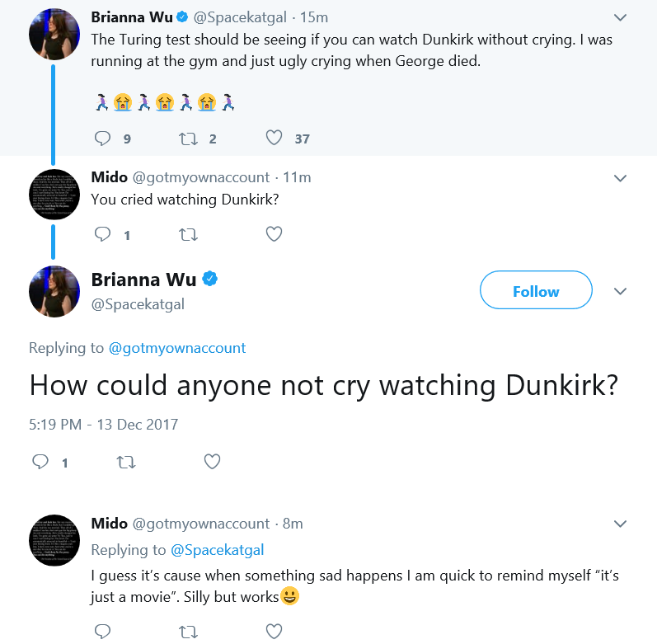Reply to Brianna Wu's Turing test tweet
Screen dimensions: 657x644
pos(102,139)
